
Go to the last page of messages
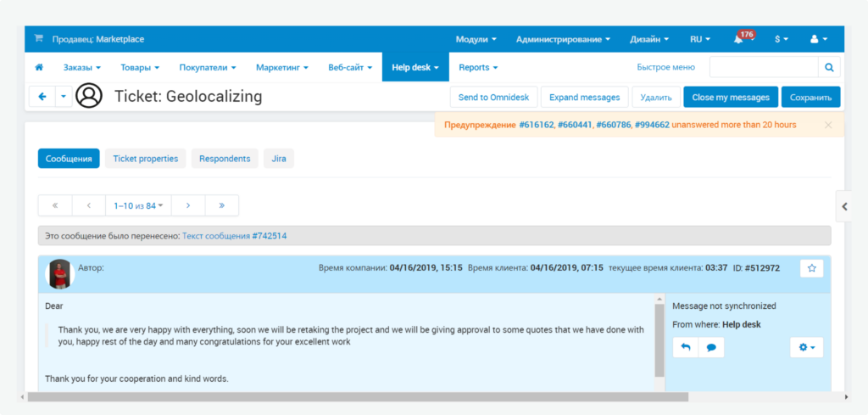(221, 205)
